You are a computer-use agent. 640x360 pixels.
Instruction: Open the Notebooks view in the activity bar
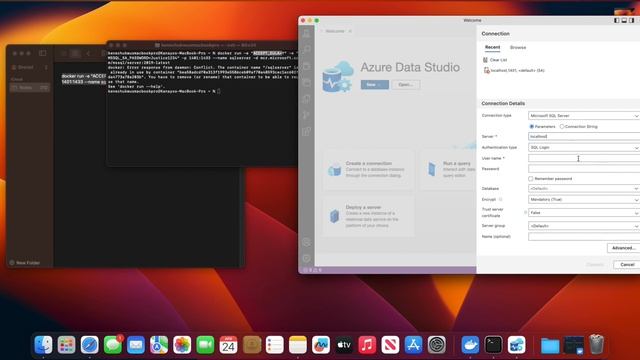[306, 66]
